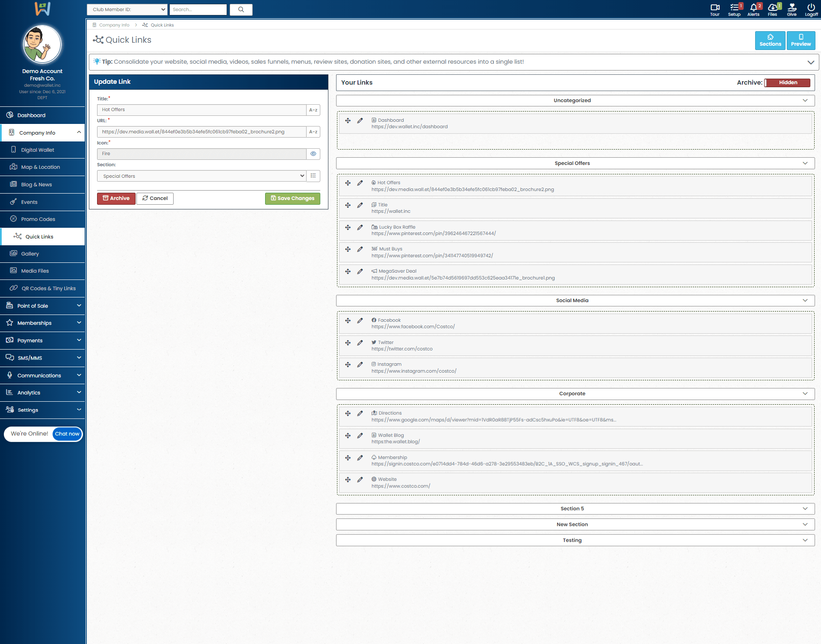Open the Alerts bell icon

coord(753,9)
